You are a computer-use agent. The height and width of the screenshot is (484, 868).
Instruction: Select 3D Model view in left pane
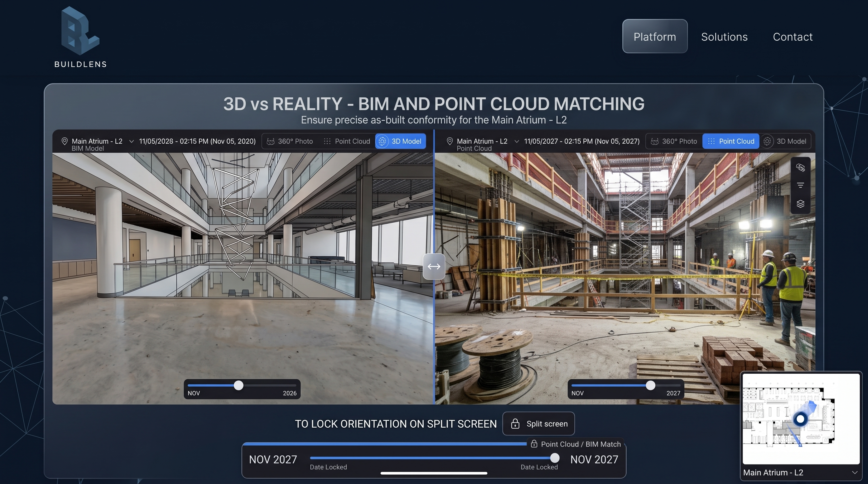[x=400, y=141]
